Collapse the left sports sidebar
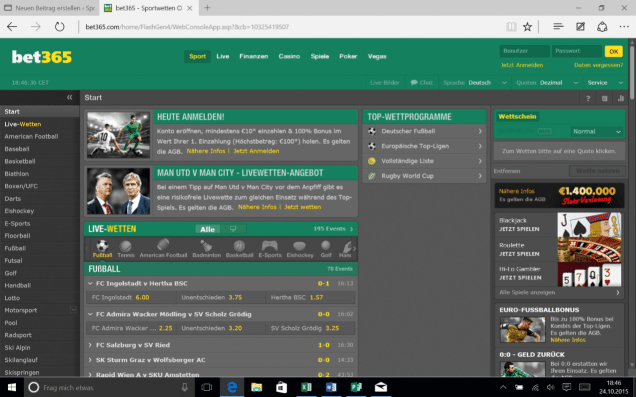Viewport: 636px width, 397px height. coord(69,97)
